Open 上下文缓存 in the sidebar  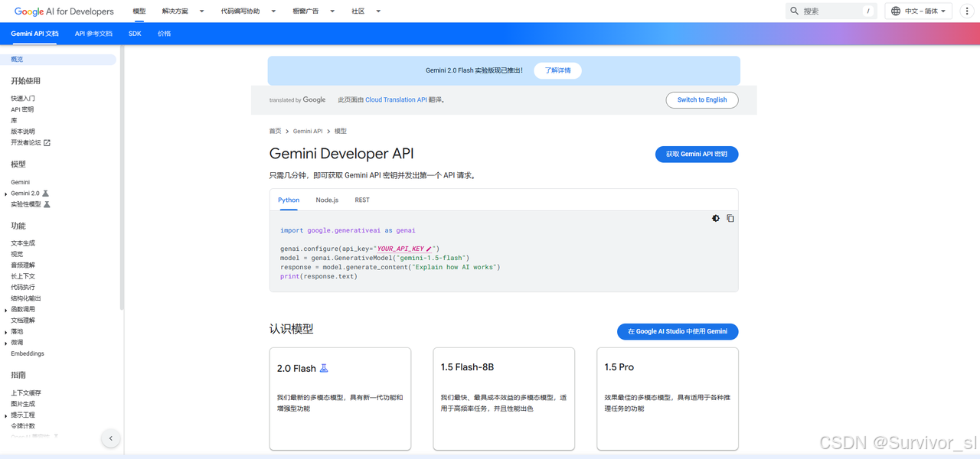[26, 393]
